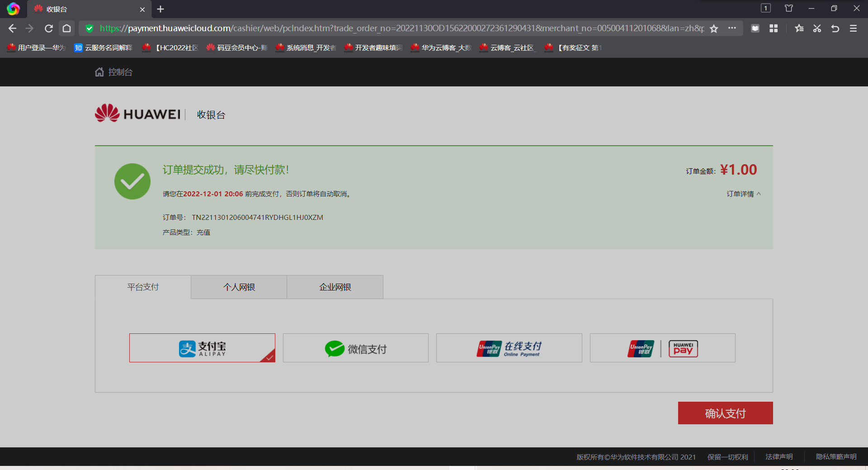Click the 产品类型: 充值 line

click(x=186, y=233)
